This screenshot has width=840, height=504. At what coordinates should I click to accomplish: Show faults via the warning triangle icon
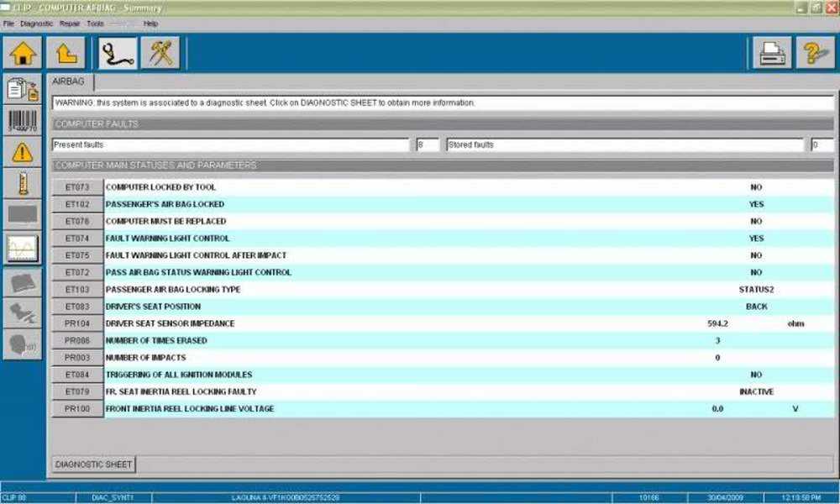click(x=23, y=152)
